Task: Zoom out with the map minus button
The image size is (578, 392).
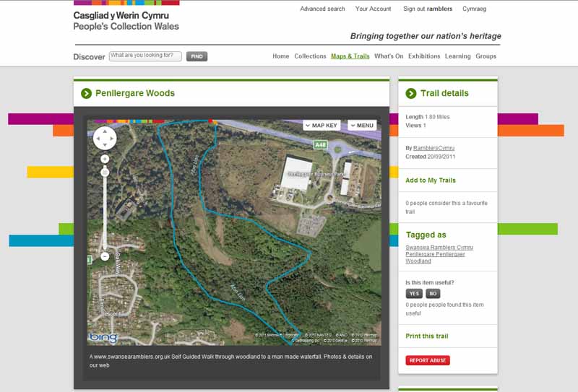Action: coord(105,256)
